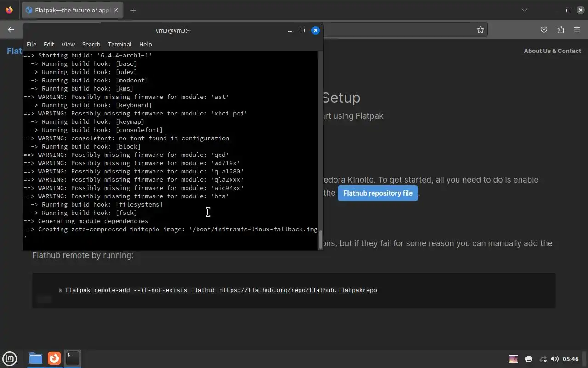Open the Files manager in taskbar

35,358
